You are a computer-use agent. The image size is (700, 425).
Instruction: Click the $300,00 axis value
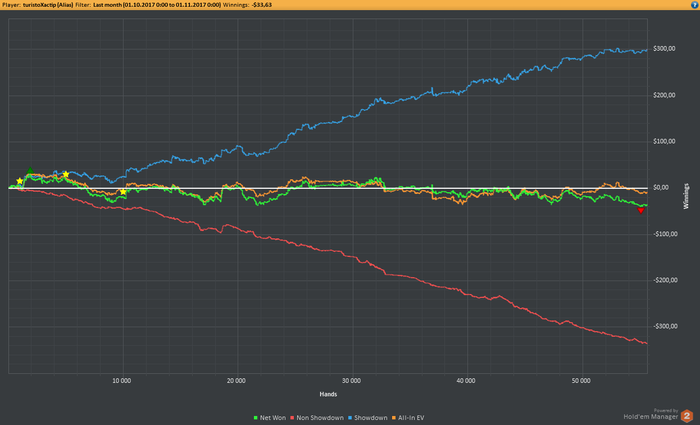click(x=664, y=49)
